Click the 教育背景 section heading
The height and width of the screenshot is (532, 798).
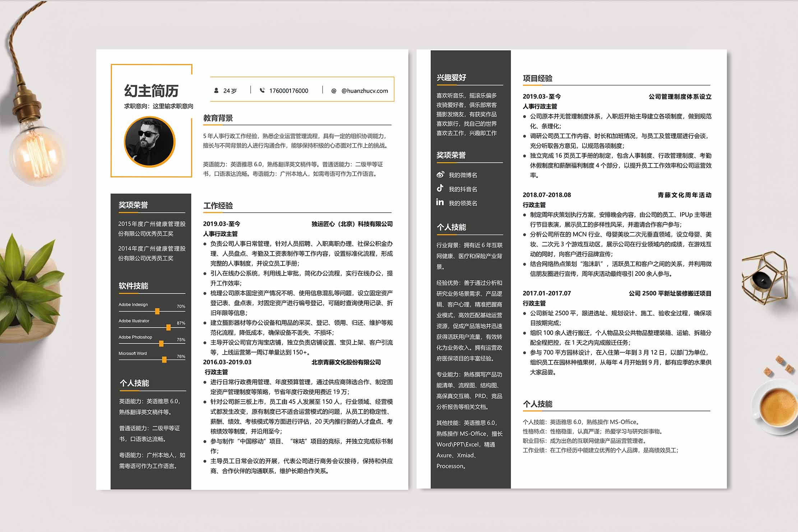click(218, 118)
